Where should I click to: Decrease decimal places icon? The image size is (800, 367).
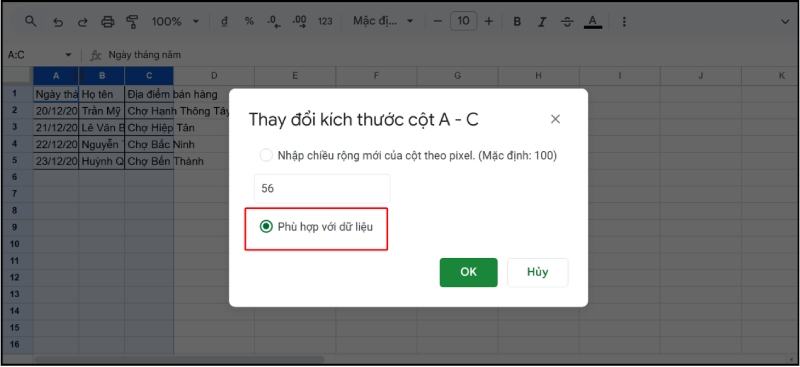(274, 21)
